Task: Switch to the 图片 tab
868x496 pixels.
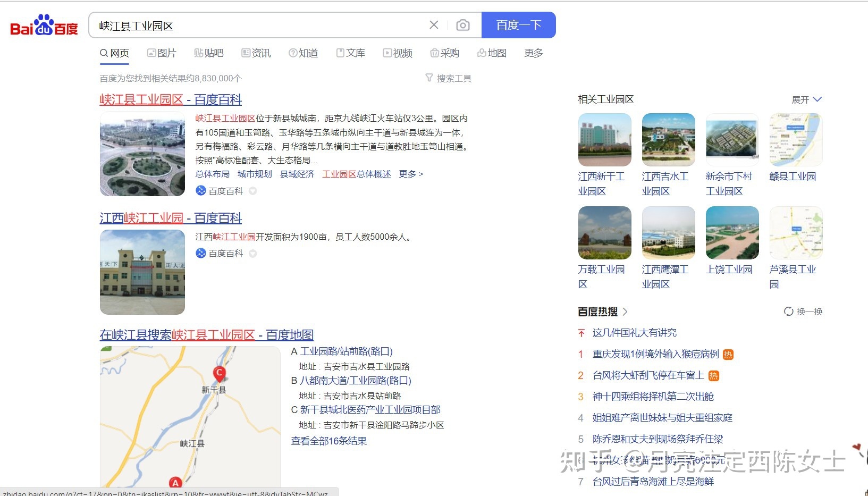Action: [x=162, y=53]
